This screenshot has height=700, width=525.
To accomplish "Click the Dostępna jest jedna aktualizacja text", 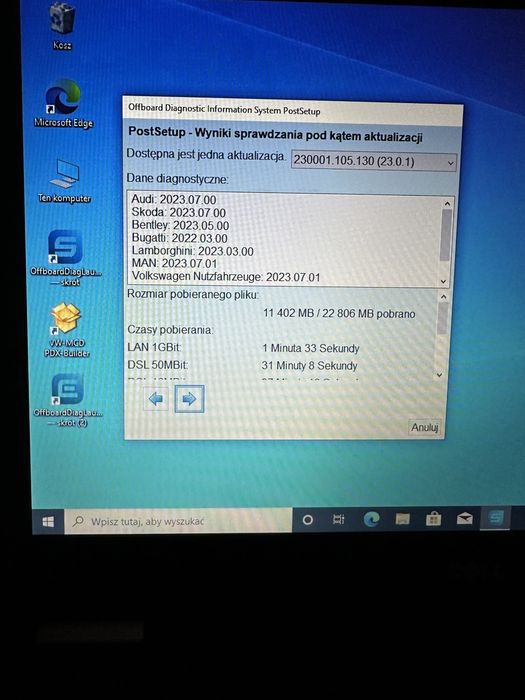I will point(206,154).
